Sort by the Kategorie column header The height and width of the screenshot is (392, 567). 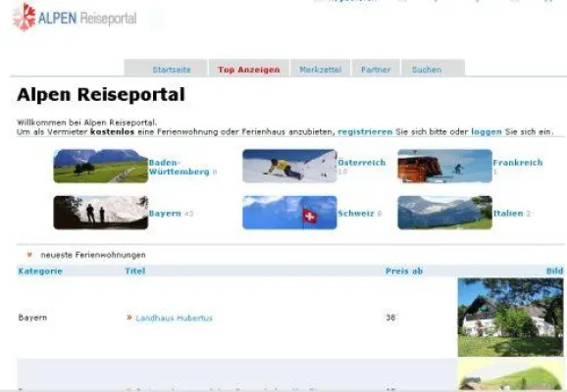pos(40,271)
